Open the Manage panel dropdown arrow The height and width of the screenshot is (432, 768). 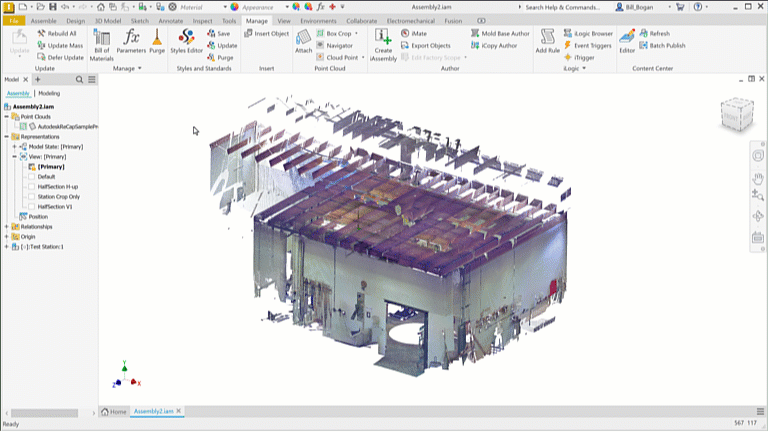tap(140, 69)
